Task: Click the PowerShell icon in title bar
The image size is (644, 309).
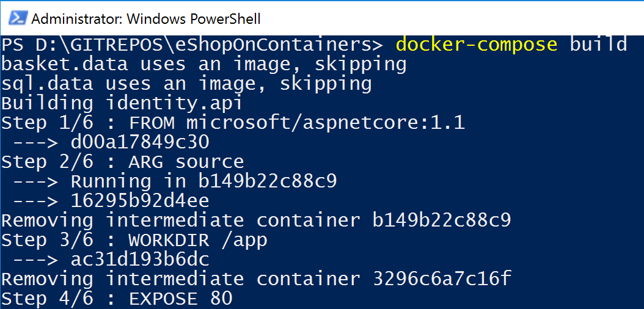Action: 16,18
